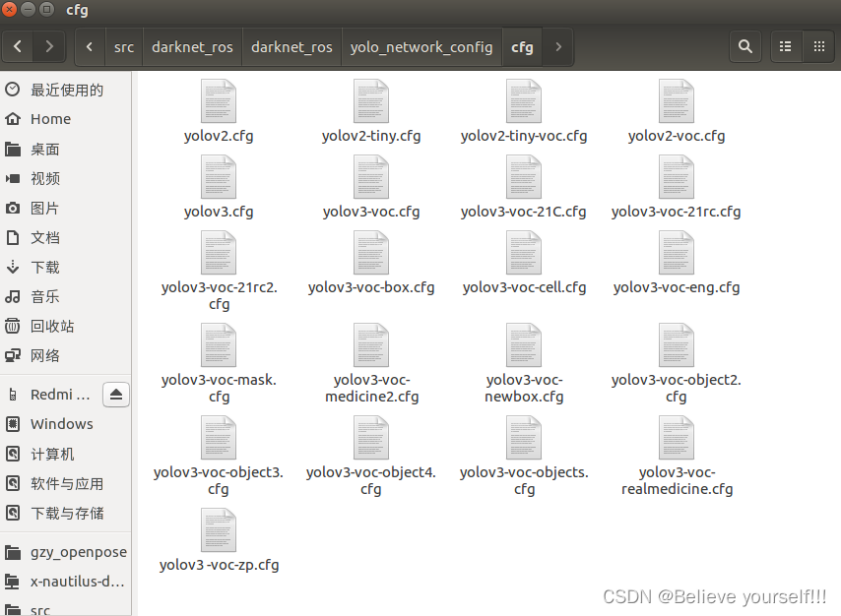The image size is (841, 616).
Task: Expand path bar with the left chevron
Action: 90,47
